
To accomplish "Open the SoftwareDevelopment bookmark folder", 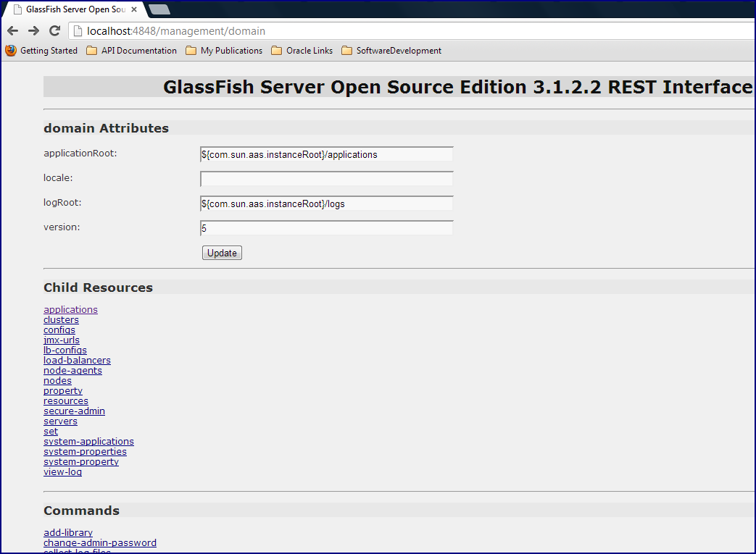I will (391, 51).
